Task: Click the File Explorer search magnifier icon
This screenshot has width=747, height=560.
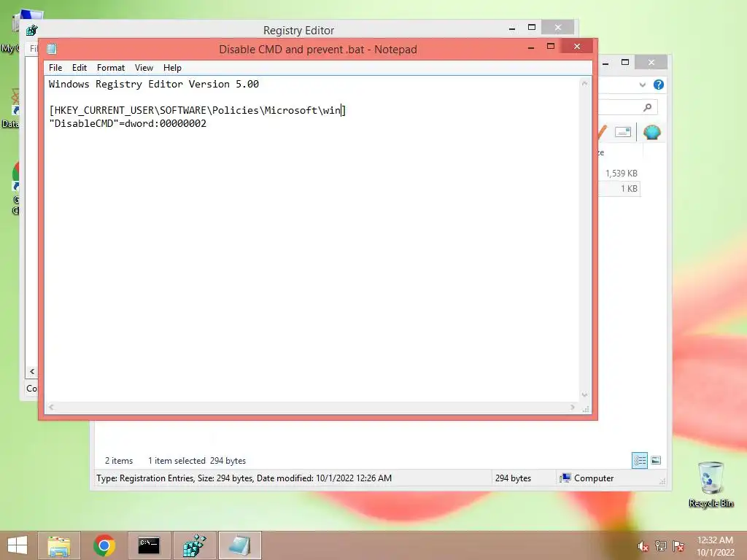Action: click(648, 107)
